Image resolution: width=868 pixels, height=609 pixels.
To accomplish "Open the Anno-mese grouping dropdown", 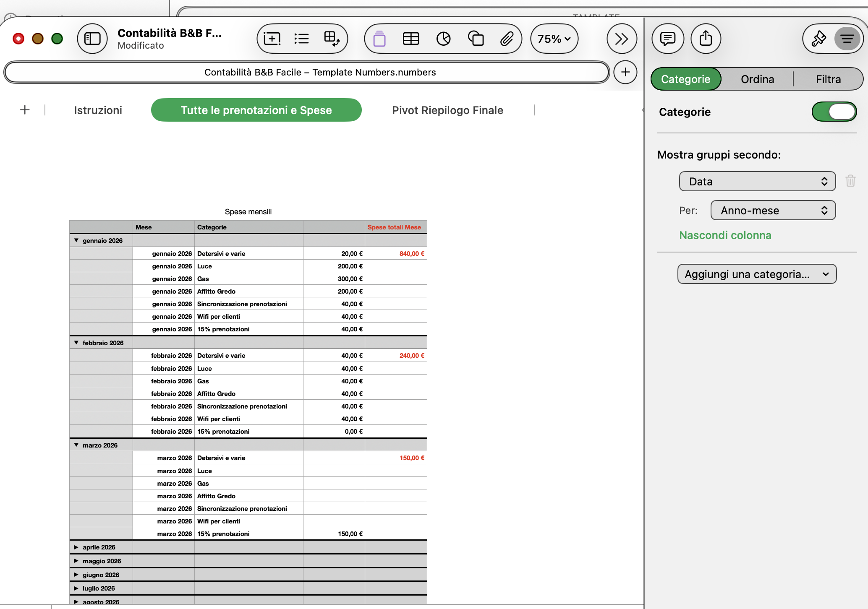I will coord(773,210).
